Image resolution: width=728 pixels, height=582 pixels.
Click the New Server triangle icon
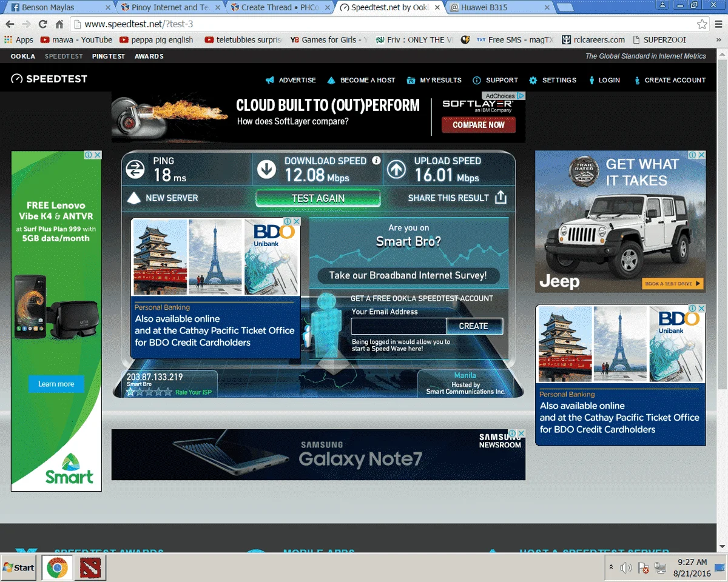click(x=133, y=198)
